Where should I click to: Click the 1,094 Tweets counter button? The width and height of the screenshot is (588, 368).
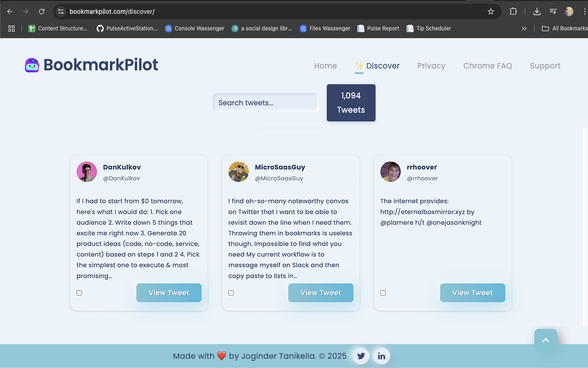(351, 103)
